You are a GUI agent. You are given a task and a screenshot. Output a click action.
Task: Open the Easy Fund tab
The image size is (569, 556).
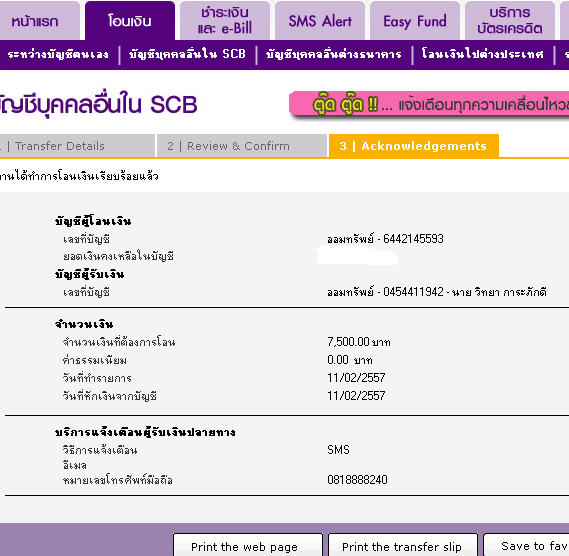click(x=415, y=21)
